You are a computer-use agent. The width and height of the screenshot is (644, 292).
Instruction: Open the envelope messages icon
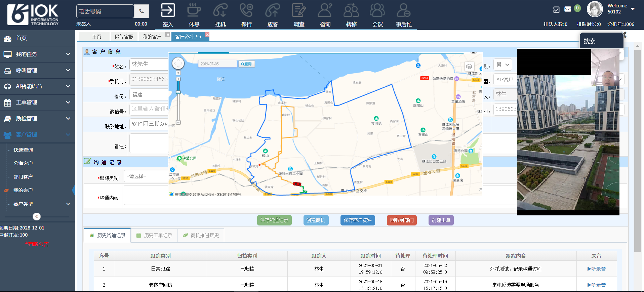(x=568, y=9)
